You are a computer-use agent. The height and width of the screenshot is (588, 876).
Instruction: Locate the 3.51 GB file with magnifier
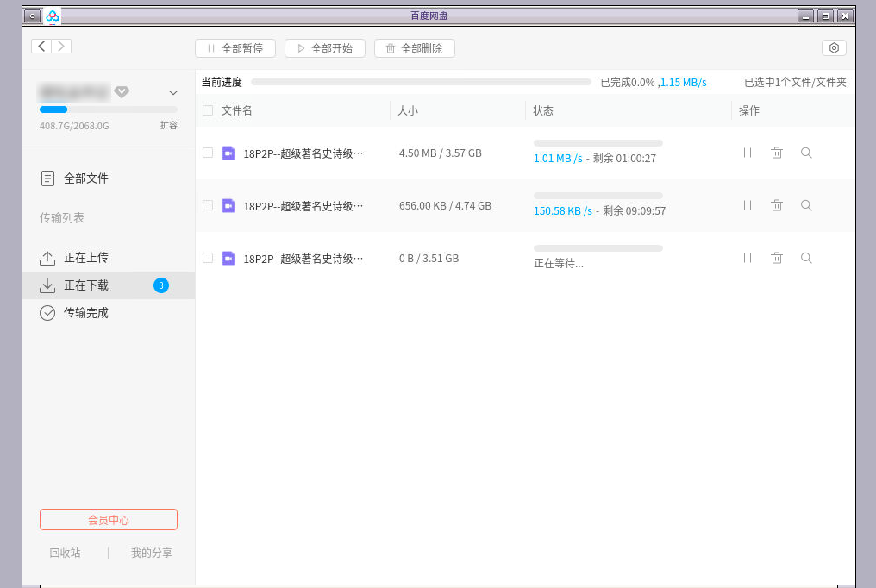pos(806,258)
